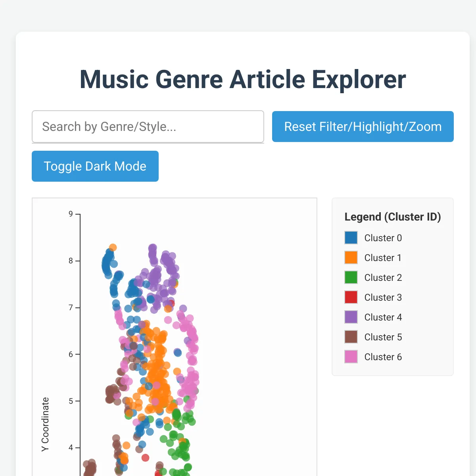Click the red Cluster 3 legend swatch
The width and height of the screenshot is (476, 476).
pos(351,297)
